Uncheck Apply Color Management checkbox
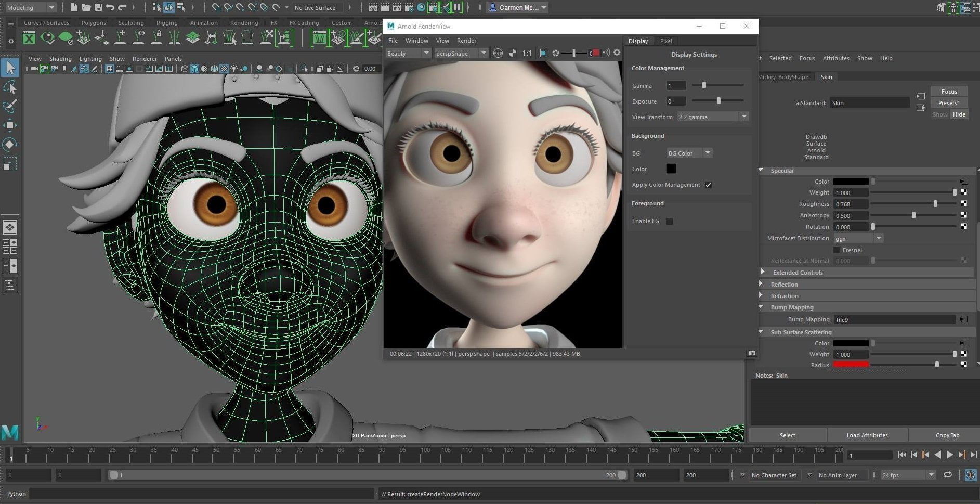This screenshot has height=504, width=980. (708, 185)
